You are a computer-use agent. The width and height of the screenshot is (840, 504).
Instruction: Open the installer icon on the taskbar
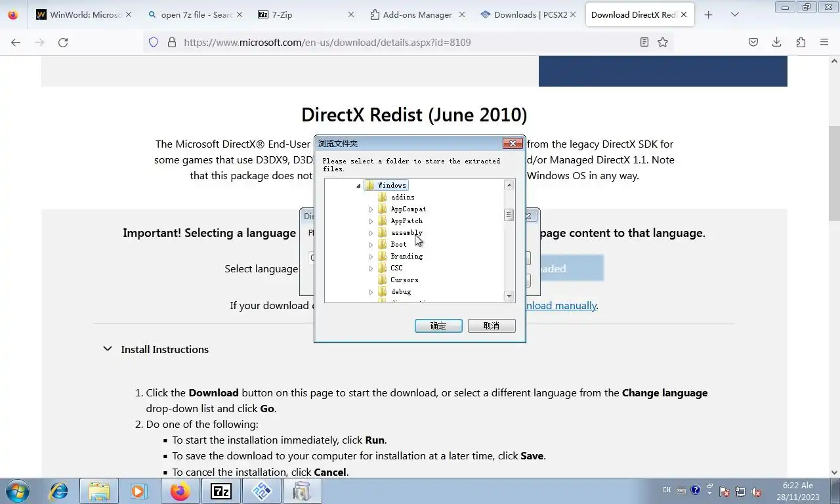[302, 491]
